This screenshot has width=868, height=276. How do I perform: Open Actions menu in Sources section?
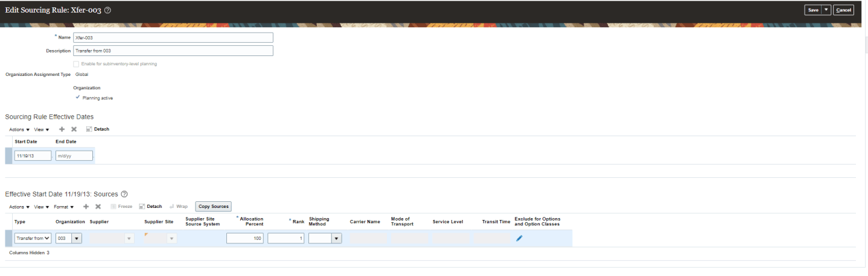[x=19, y=206]
